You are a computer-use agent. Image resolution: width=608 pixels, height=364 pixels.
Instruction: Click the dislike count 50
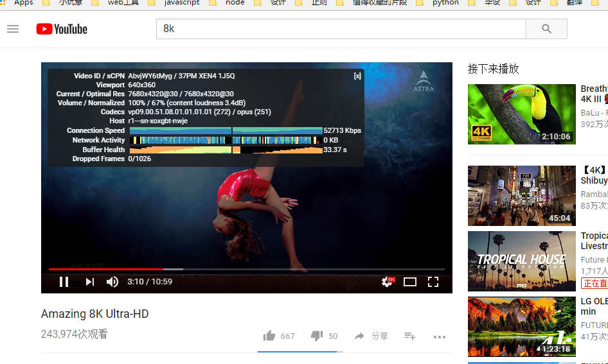click(x=333, y=336)
